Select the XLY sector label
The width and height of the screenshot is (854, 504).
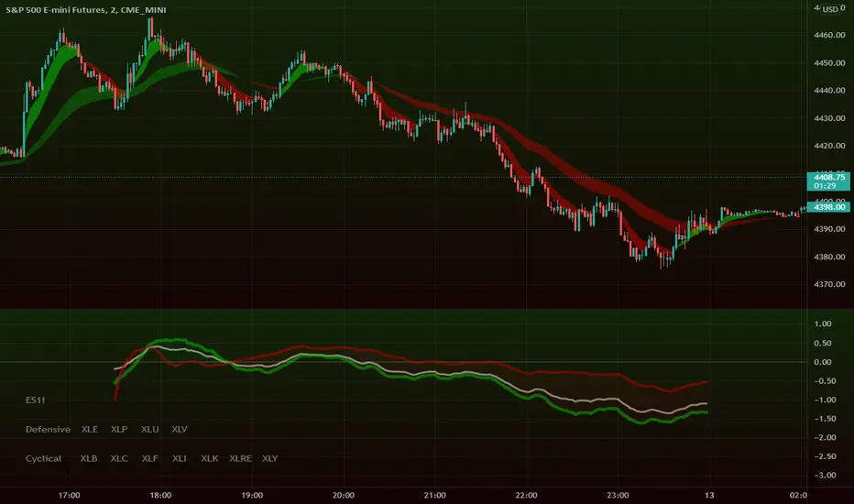270,459
